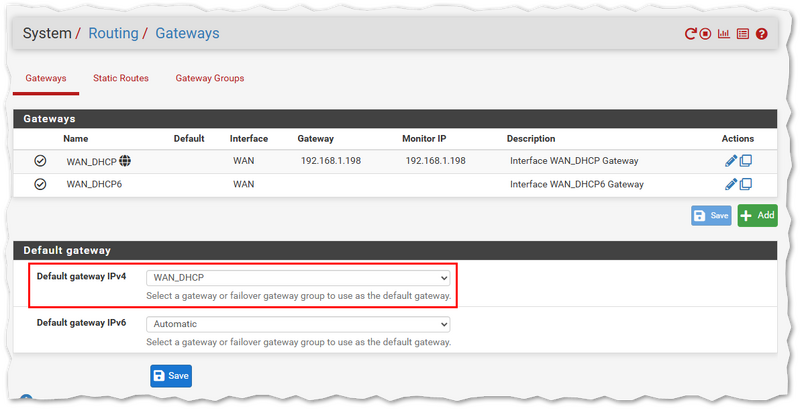Edit the WAN_DHCP gateway with pencil icon

(x=731, y=160)
